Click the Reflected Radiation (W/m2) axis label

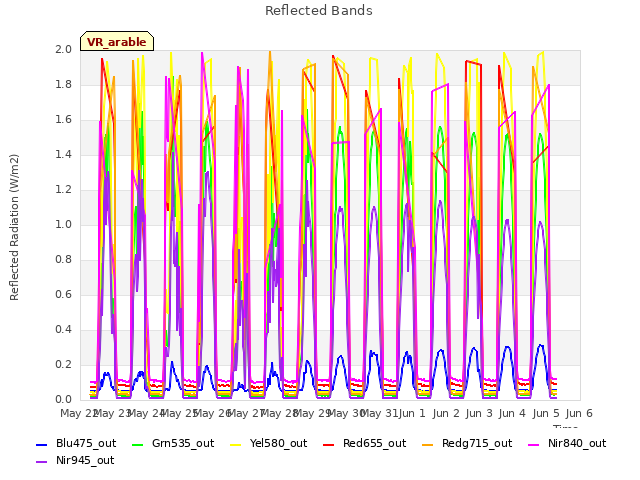pos(14,227)
